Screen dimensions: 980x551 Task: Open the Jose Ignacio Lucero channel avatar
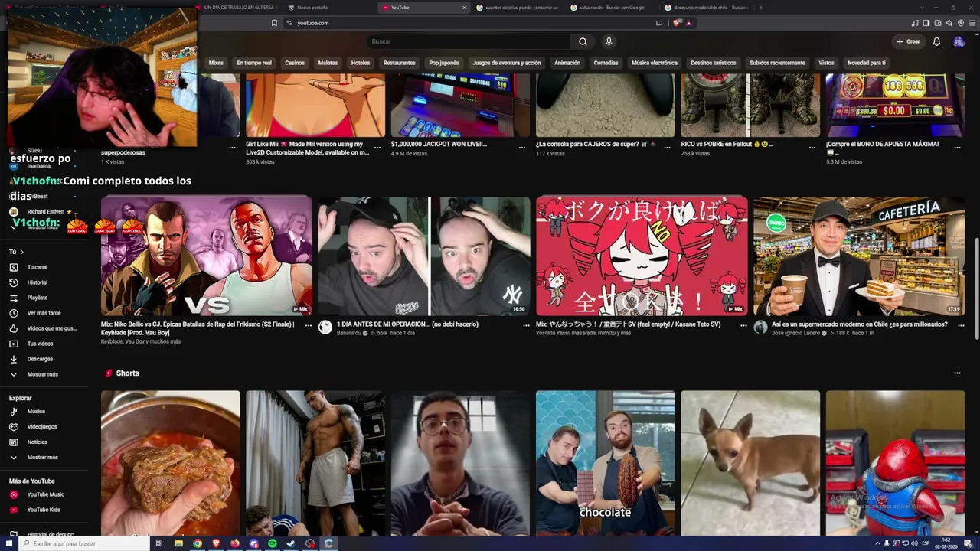(760, 328)
